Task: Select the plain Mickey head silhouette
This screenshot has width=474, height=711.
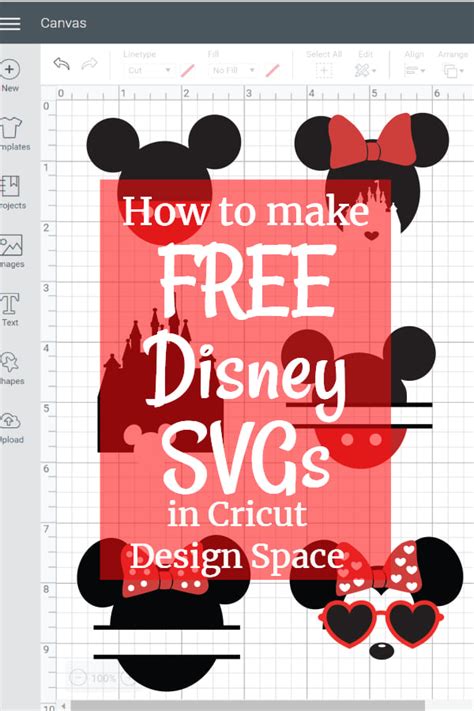Action: pos(164,179)
